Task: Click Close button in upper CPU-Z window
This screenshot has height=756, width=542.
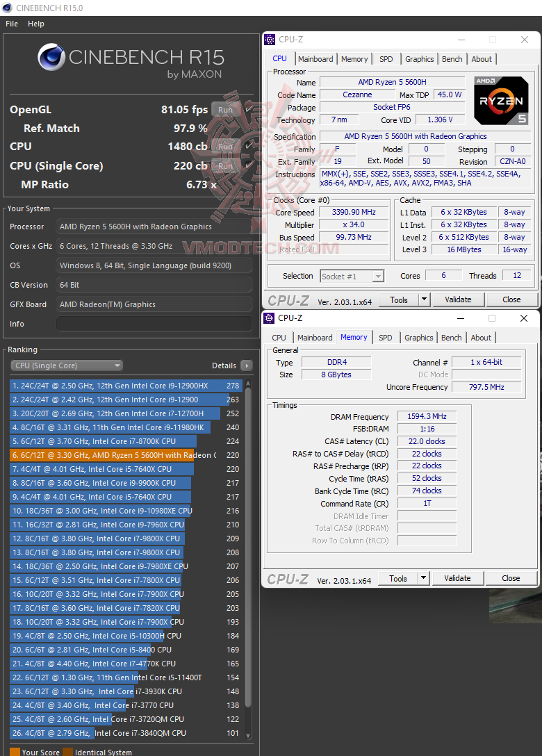Action: click(x=511, y=300)
